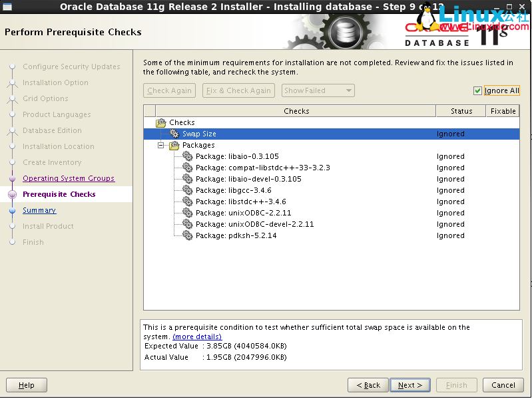Jump to the Summary step

[x=39, y=210]
